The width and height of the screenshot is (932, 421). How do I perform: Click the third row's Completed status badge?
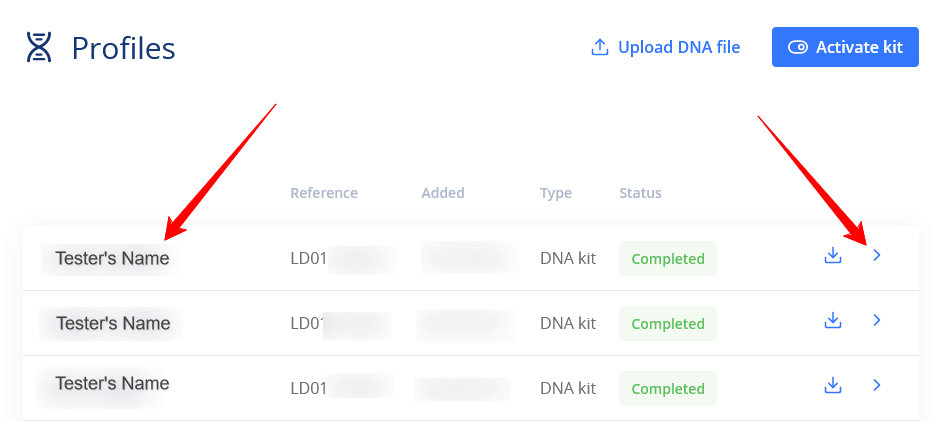click(668, 389)
